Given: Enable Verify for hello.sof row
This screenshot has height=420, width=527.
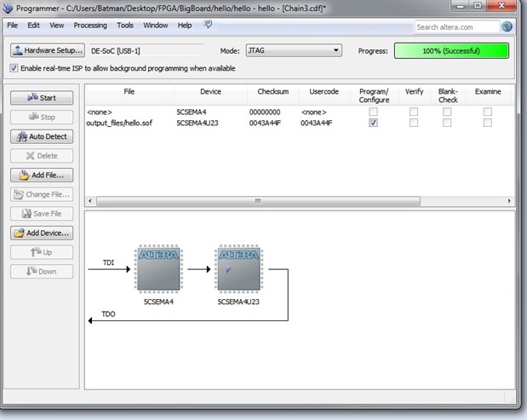Looking at the screenshot, I should (414, 123).
